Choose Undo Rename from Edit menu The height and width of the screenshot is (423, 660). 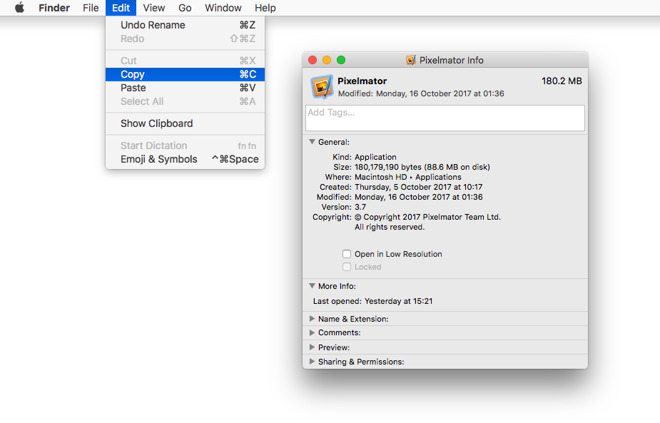tap(185, 25)
